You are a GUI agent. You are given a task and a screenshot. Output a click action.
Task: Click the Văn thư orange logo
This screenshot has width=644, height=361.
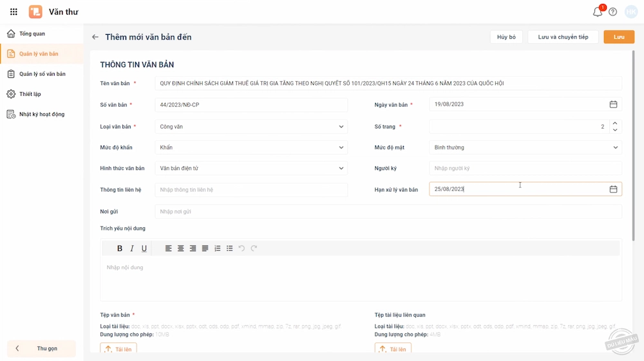35,12
